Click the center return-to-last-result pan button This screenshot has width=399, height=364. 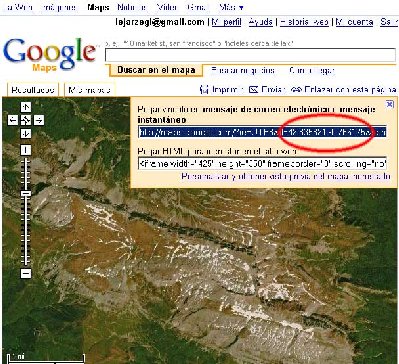tap(26, 120)
